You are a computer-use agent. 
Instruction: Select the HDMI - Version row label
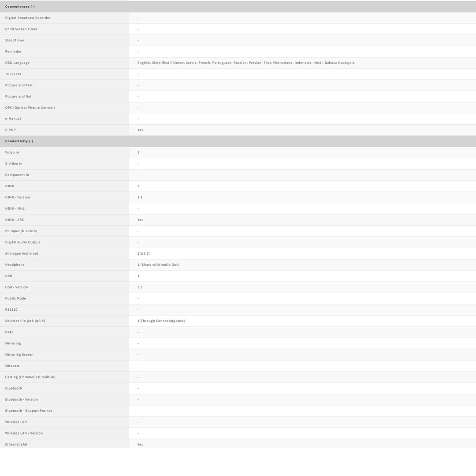pyautogui.click(x=18, y=197)
